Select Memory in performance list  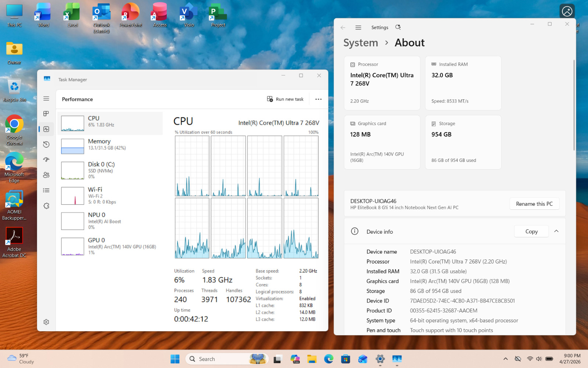pyautogui.click(x=110, y=146)
